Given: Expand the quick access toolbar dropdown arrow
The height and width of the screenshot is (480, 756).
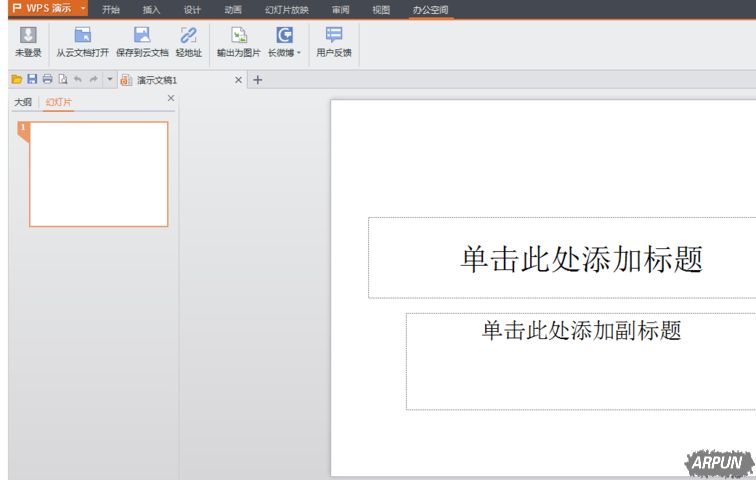Looking at the screenshot, I should click(x=110, y=79).
